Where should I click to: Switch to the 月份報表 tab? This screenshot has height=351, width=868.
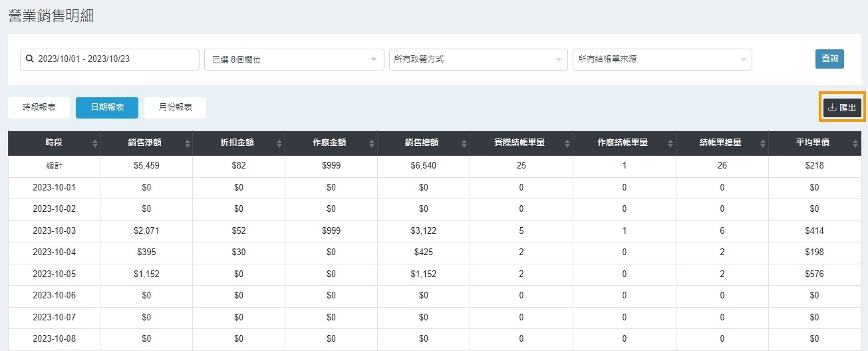175,107
